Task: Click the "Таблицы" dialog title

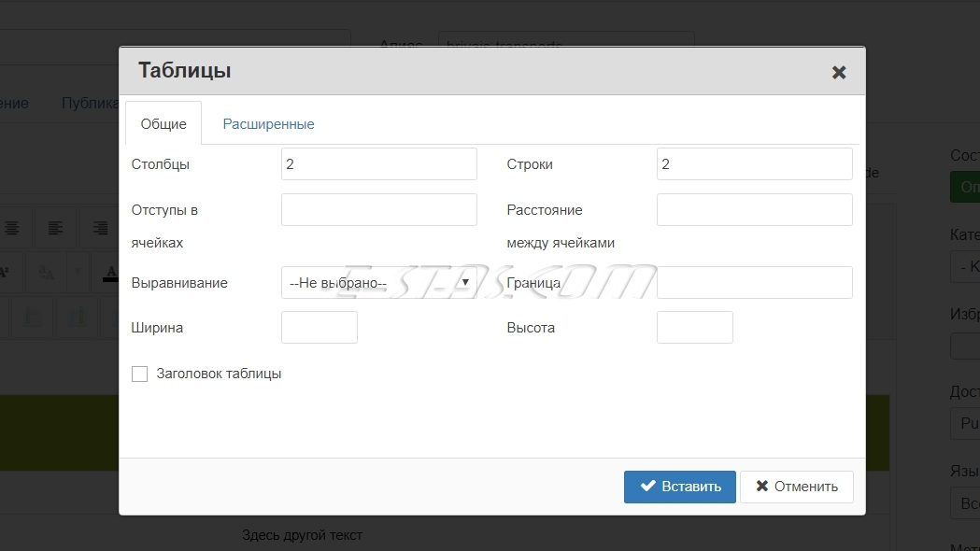Action: (184, 70)
